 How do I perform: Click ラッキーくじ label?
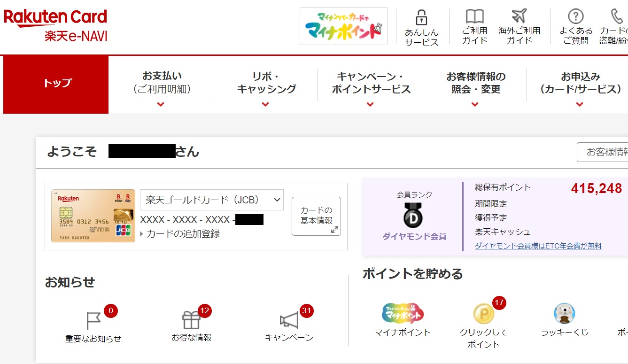pyautogui.click(x=565, y=332)
